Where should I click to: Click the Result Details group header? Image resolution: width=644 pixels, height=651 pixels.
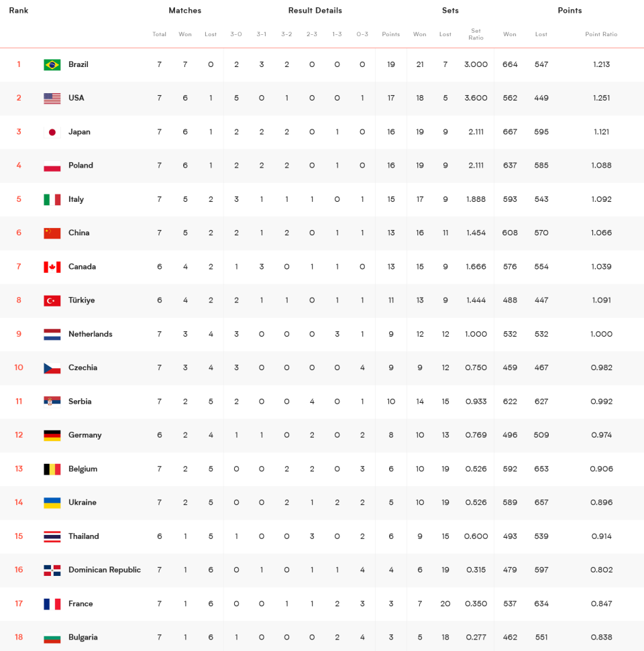point(315,10)
